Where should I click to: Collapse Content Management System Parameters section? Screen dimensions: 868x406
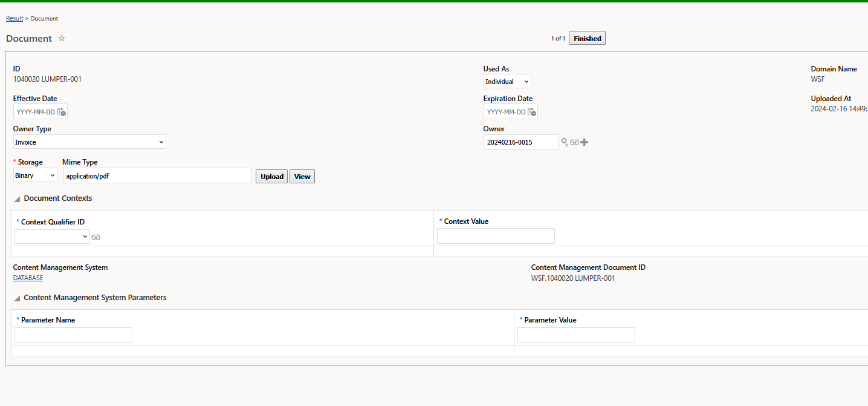(x=18, y=298)
